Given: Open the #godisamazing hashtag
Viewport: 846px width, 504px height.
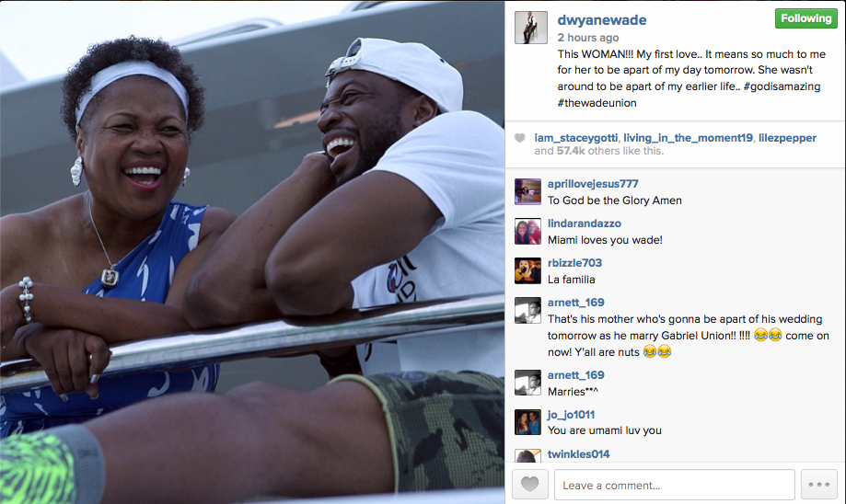Looking at the screenshot, I should pos(782,86).
